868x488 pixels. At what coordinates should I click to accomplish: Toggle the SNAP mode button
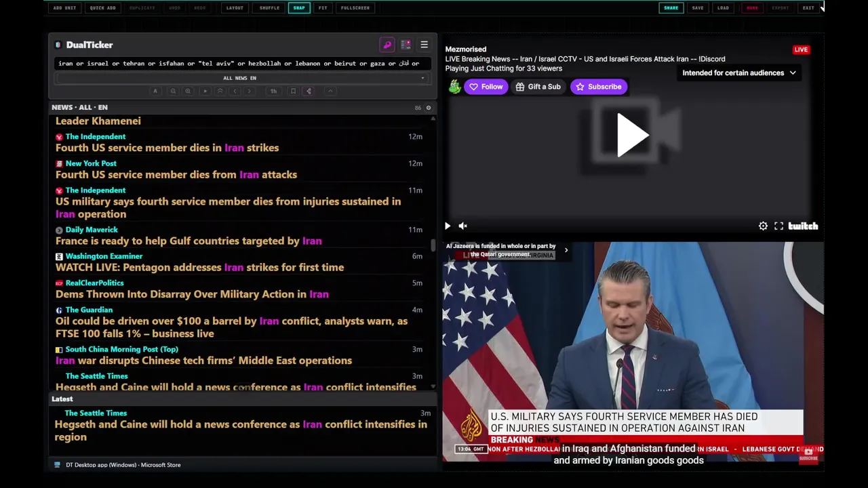(299, 8)
